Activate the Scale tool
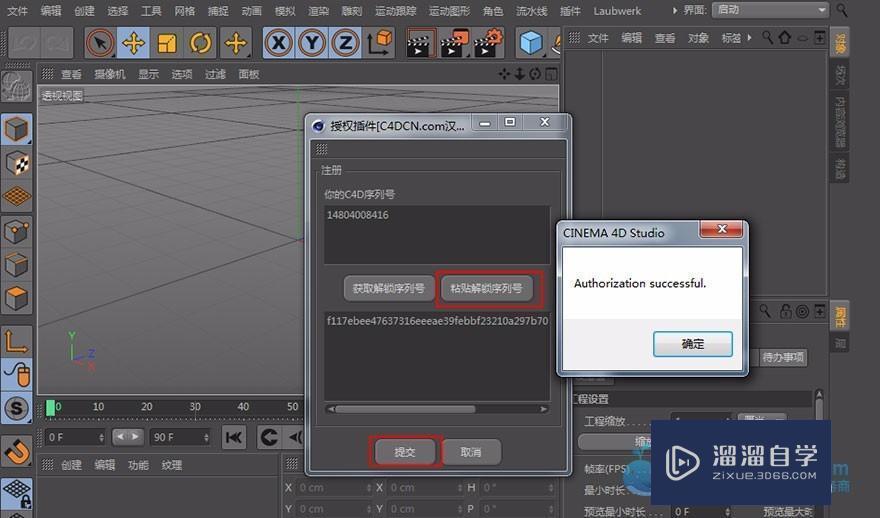Viewport: 880px width, 518px height. (x=167, y=43)
